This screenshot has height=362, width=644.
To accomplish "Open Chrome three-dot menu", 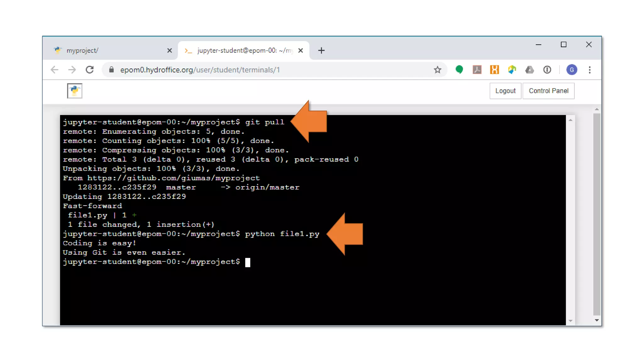I will pos(590,70).
